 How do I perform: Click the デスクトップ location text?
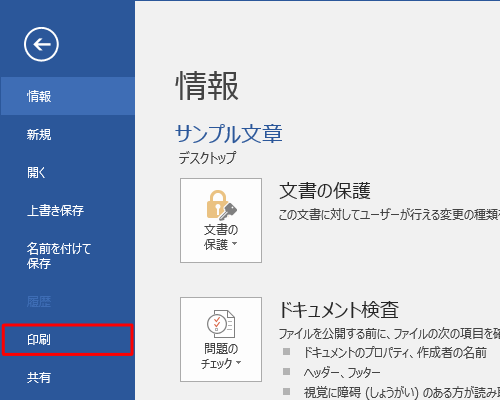207,158
